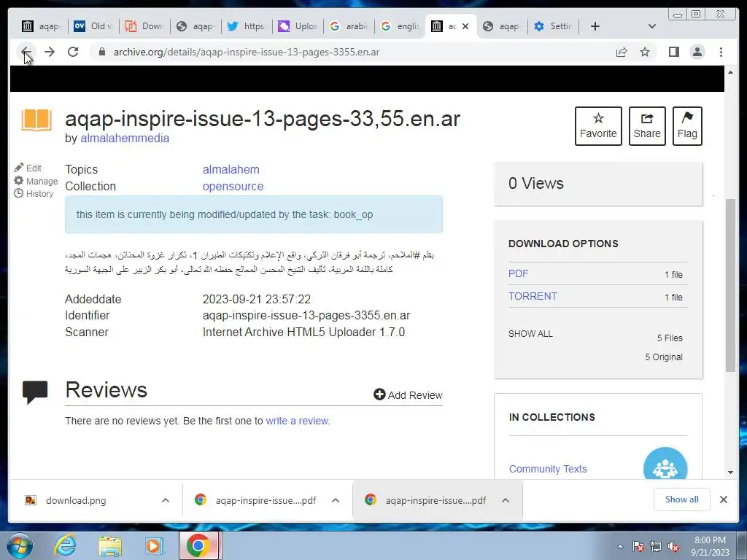This screenshot has height=560, width=747.
Task: Open the Chrome profile avatar
Action: [697, 52]
